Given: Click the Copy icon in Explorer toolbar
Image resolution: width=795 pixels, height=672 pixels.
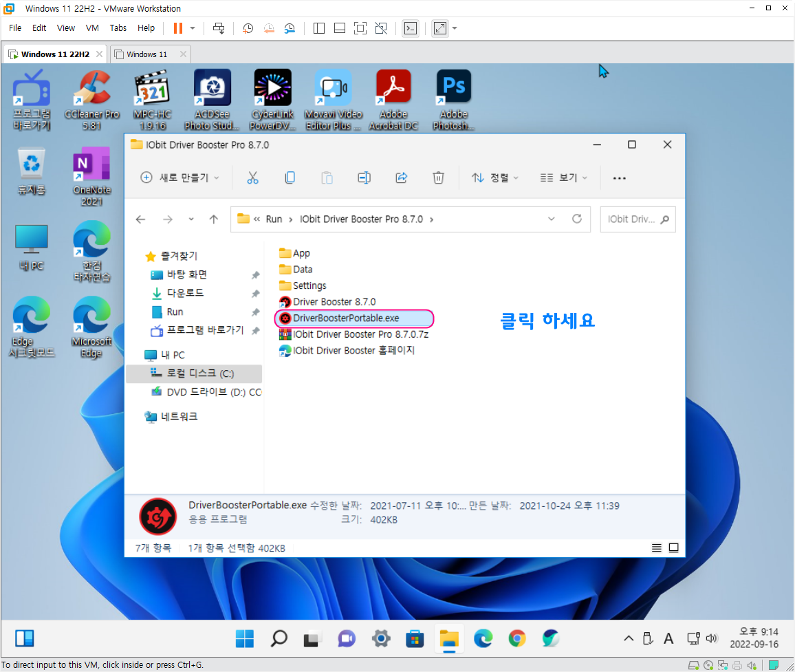Looking at the screenshot, I should [x=290, y=177].
